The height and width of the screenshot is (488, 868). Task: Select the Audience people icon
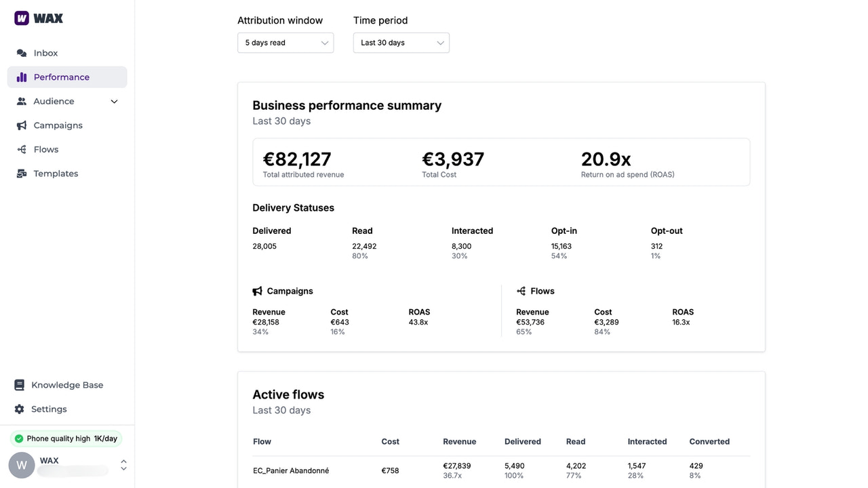coord(21,101)
